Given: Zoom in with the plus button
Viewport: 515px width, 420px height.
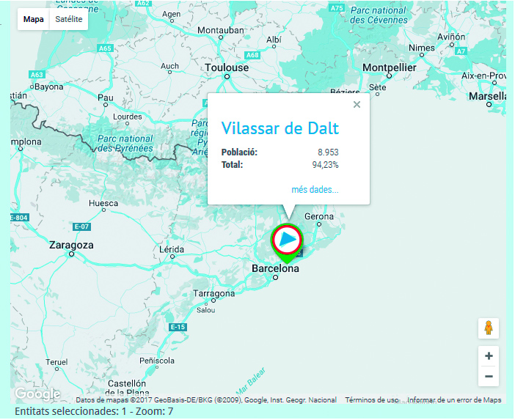Looking at the screenshot, I should 488,356.
